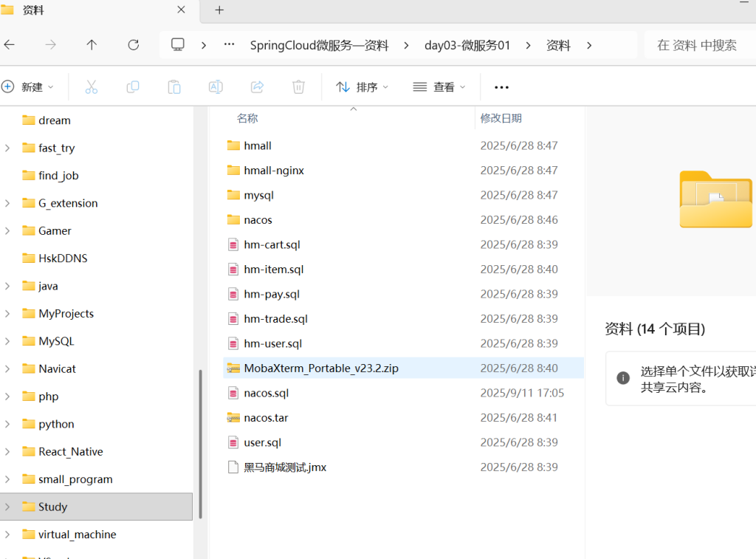Screen dimensions: 756x559
Task: Open the 新建 dropdown menu
Action: 28,87
